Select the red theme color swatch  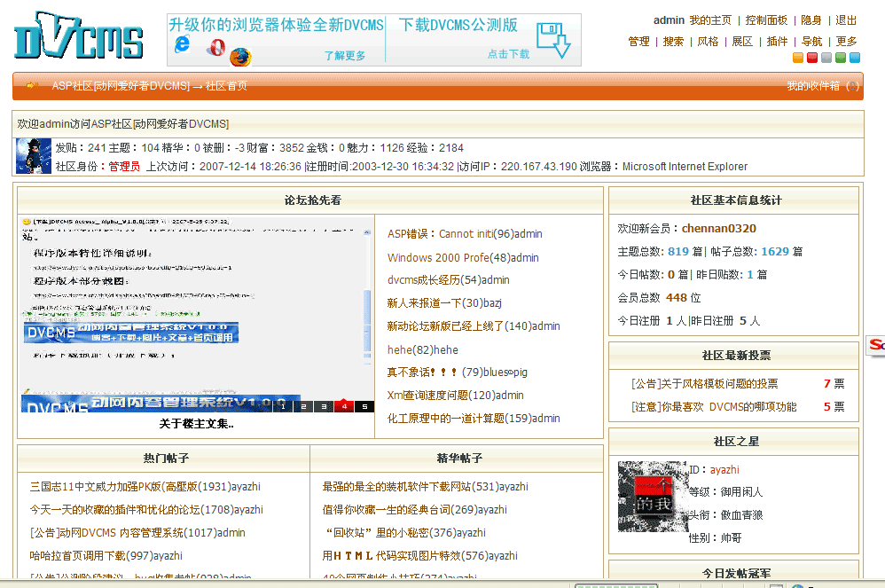[812, 58]
